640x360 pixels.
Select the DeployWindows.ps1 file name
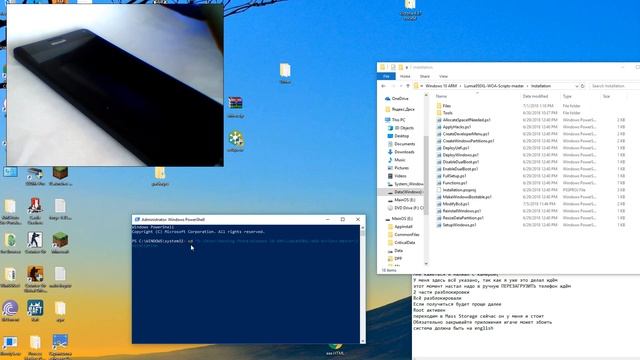click(460, 155)
